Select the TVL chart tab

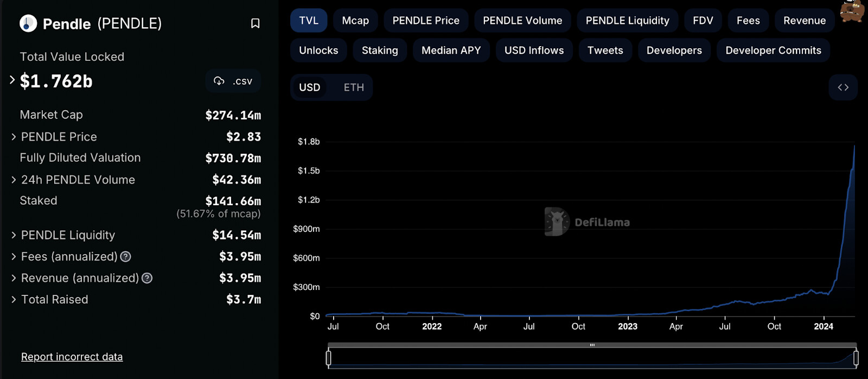point(309,21)
